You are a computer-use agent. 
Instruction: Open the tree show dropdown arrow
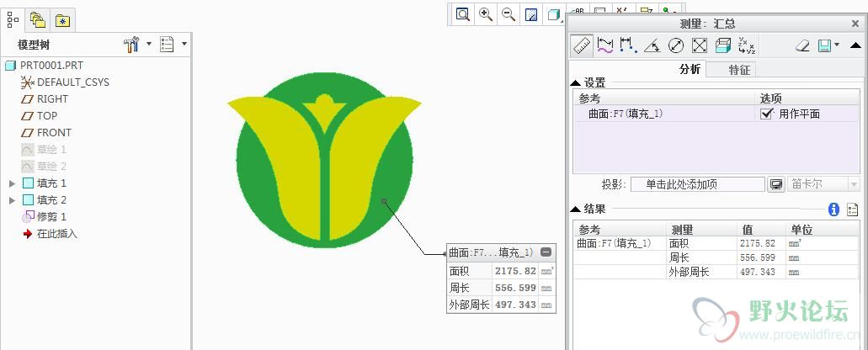pyautogui.click(x=184, y=44)
